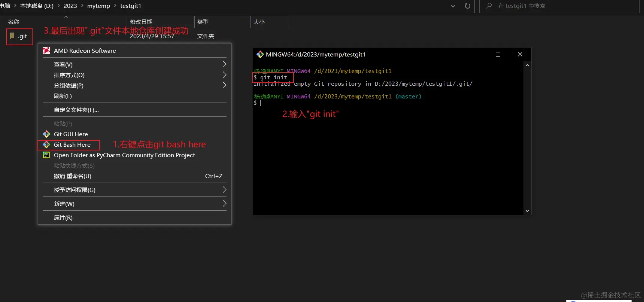The height and width of the screenshot is (302, 644).
Task: Expand the 分组依据(P) submenu arrow
Action: point(224,85)
